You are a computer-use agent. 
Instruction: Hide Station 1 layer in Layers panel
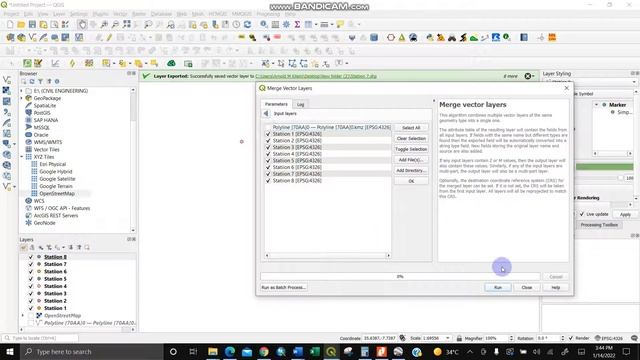point(31,308)
